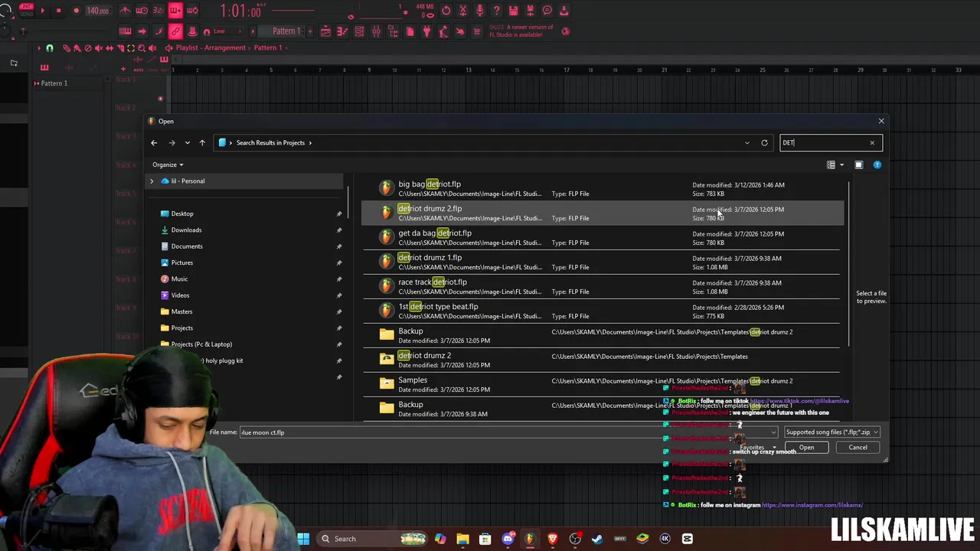
Task: Click up-one-level arrow in Open dialog
Action: [x=202, y=142]
